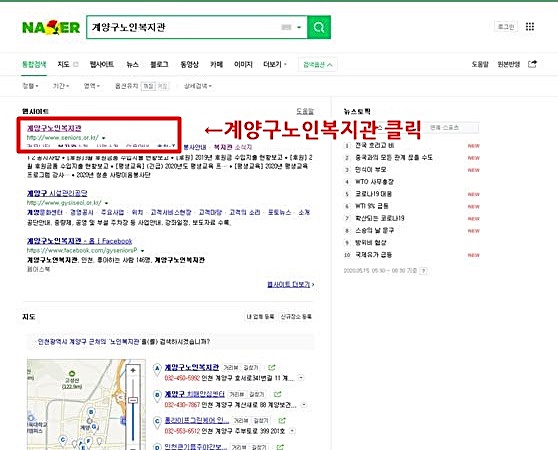Viewport: 558px width, 450px height.
Task: Click map pin C on the map
Action: tap(63, 440)
